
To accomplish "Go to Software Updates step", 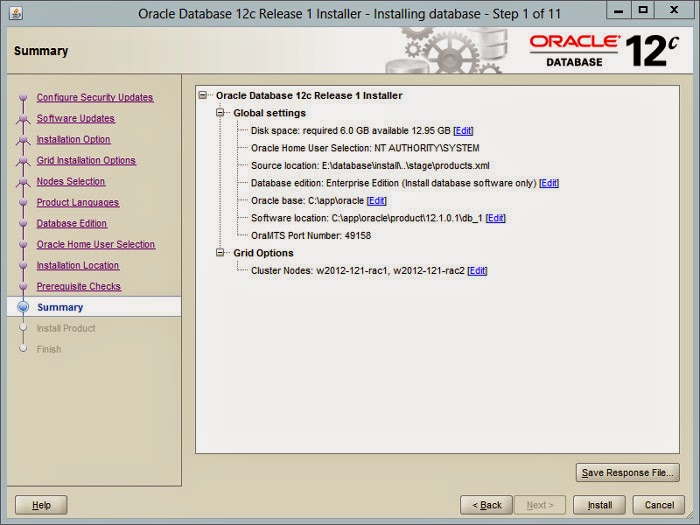I will pyautogui.click(x=75, y=118).
